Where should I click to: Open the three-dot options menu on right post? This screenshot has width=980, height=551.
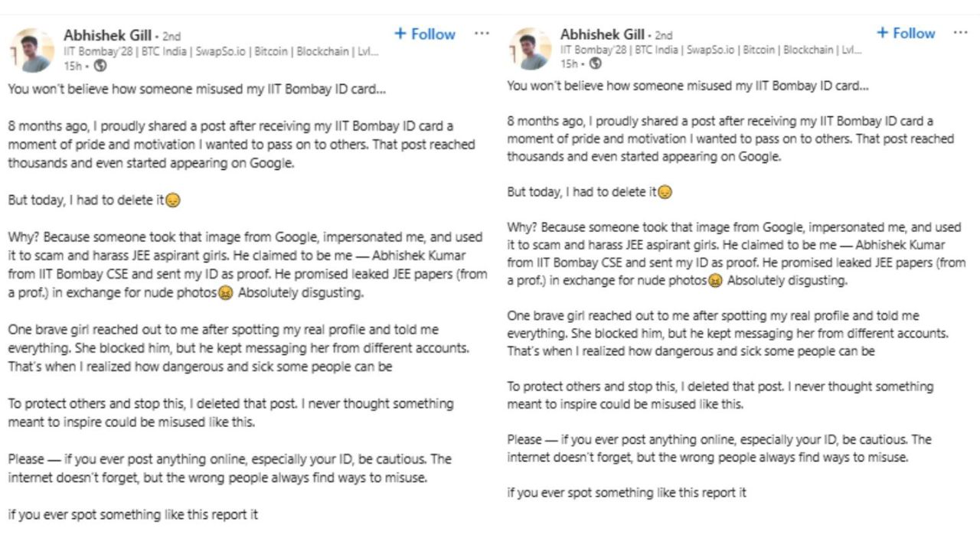[x=961, y=33]
